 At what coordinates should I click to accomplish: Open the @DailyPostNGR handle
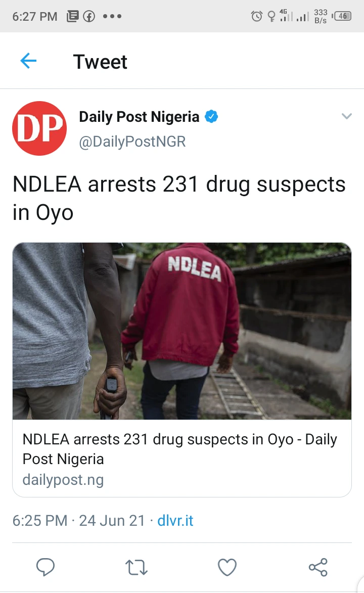(x=132, y=142)
